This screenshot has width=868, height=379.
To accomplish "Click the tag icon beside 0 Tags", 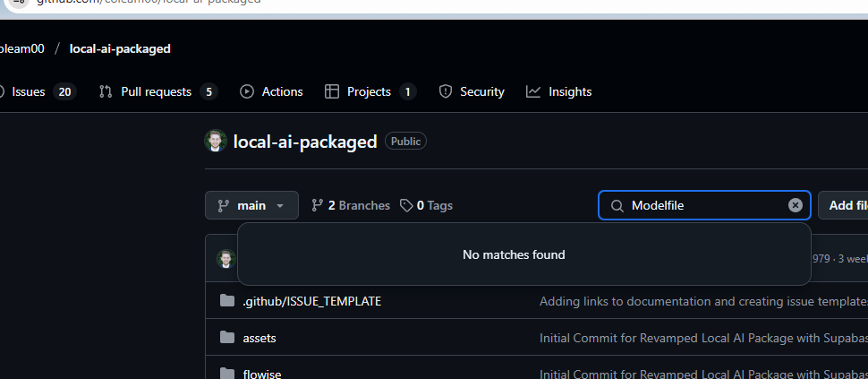I will 406,205.
